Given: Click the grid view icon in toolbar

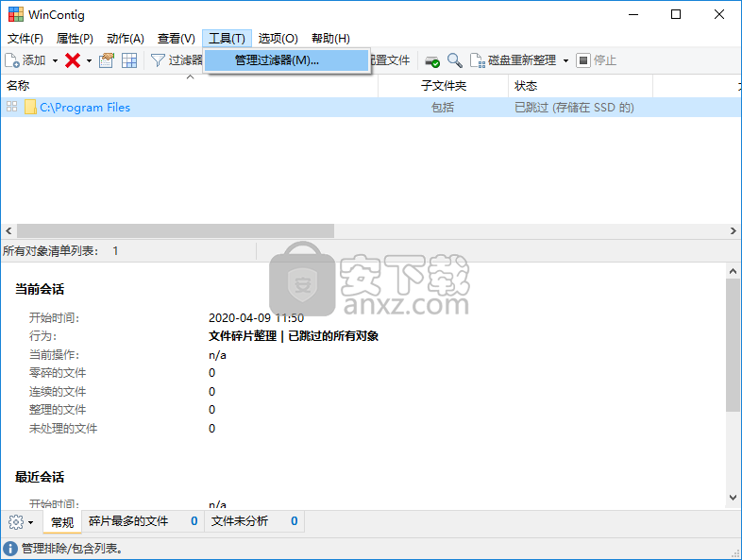Looking at the screenshot, I should click(129, 60).
